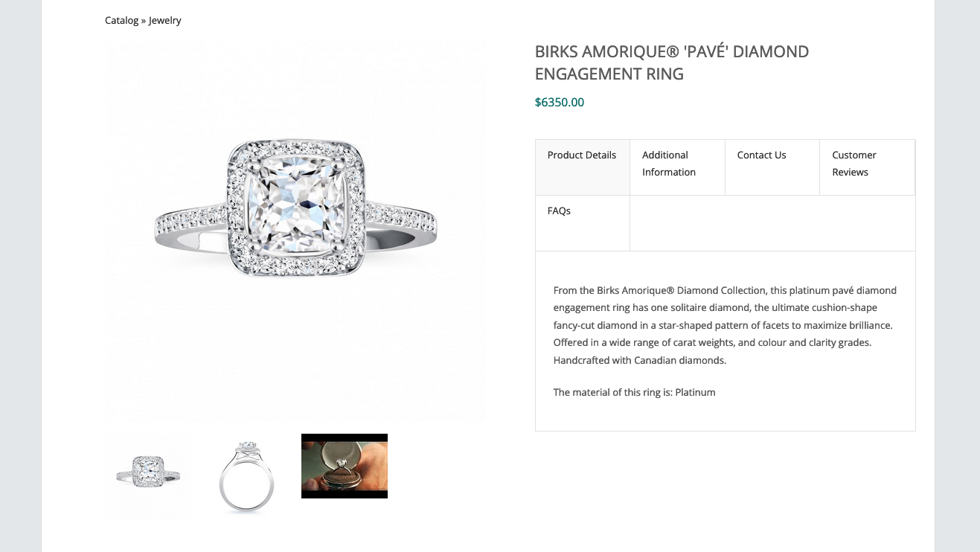Screen dimensions: 980x552
Task: Click the 'material of this ring is: Platinum' line
Action: coord(635,392)
